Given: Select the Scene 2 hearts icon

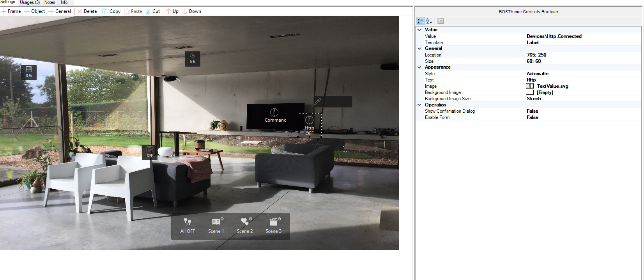Looking at the screenshot, I should (244, 222).
